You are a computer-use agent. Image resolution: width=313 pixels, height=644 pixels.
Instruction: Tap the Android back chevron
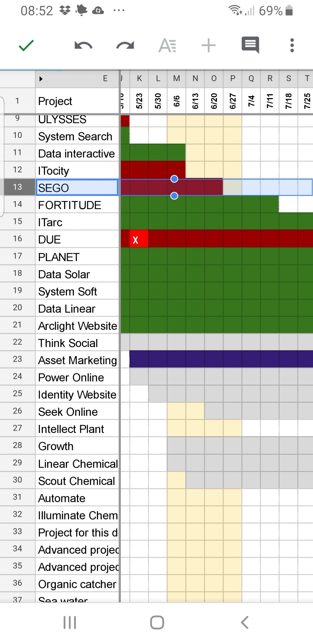click(245, 622)
